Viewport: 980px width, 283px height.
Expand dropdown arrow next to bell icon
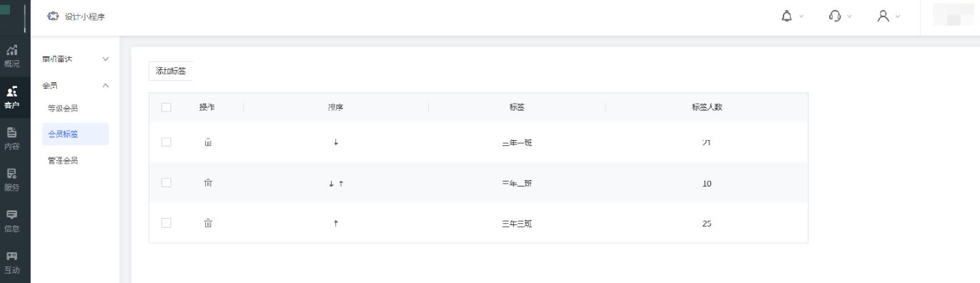tap(801, 16)
